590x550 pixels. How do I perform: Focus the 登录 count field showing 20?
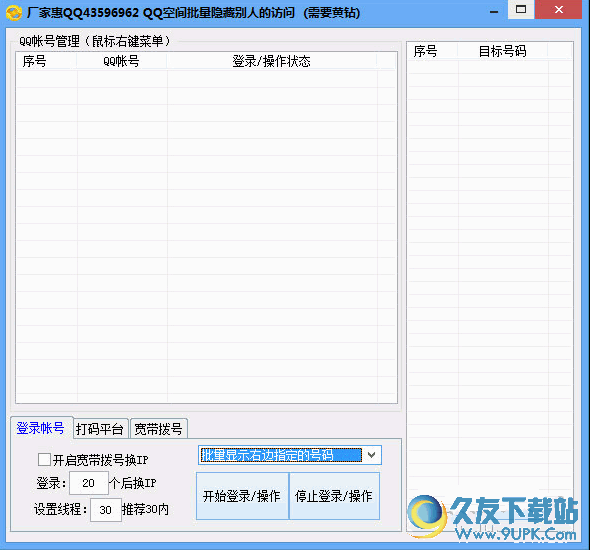click(89, 483)
